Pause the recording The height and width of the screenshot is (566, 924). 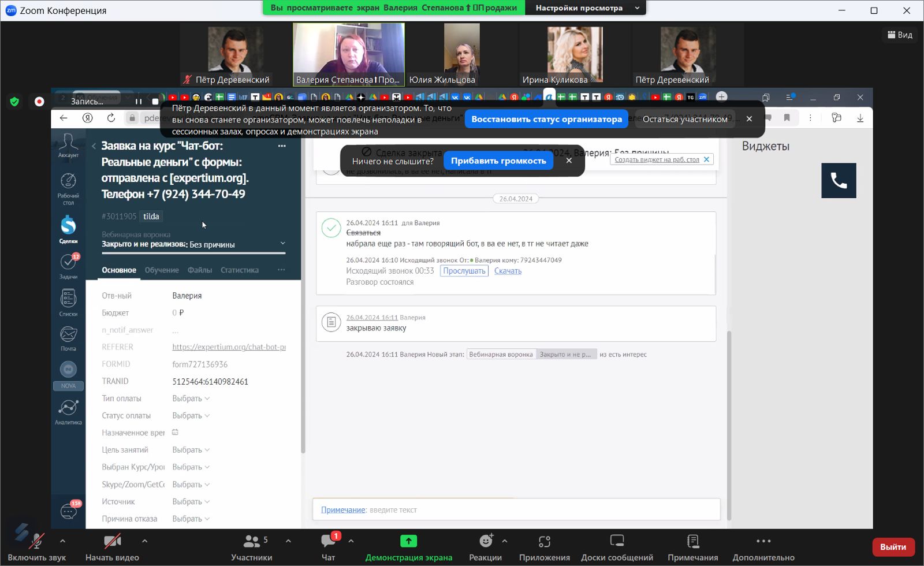(139, 102)
